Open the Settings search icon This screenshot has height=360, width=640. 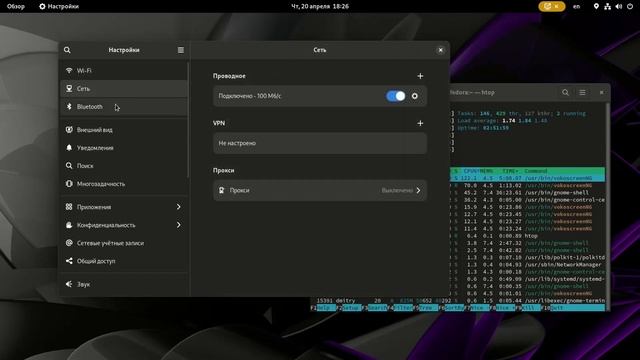67,50
